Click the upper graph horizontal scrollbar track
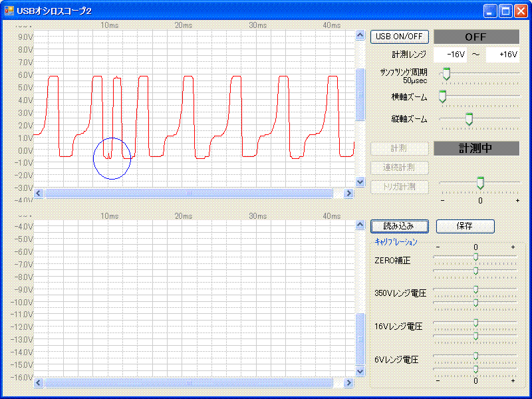The image size is (532, 399). (266, 194)
